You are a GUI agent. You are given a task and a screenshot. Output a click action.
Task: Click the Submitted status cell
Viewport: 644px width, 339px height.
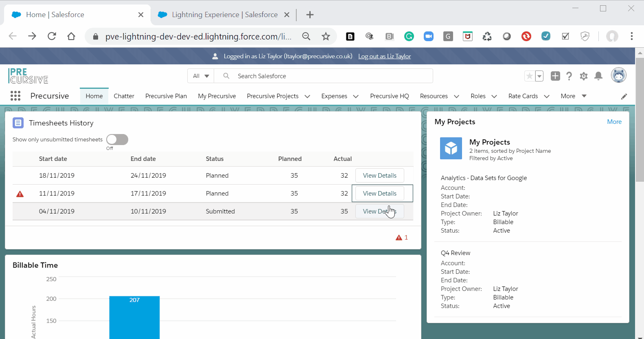tap(220, 211)
